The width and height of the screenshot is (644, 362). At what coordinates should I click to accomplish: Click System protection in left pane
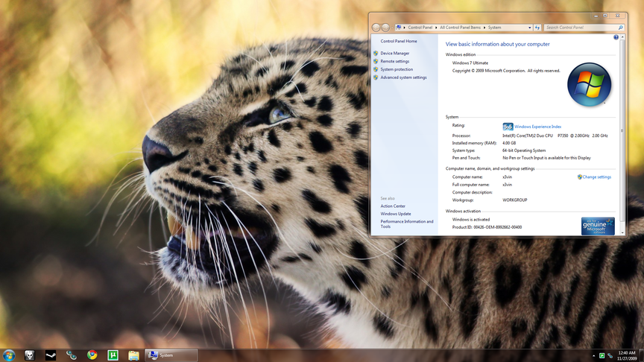click(x=397, y=69)
